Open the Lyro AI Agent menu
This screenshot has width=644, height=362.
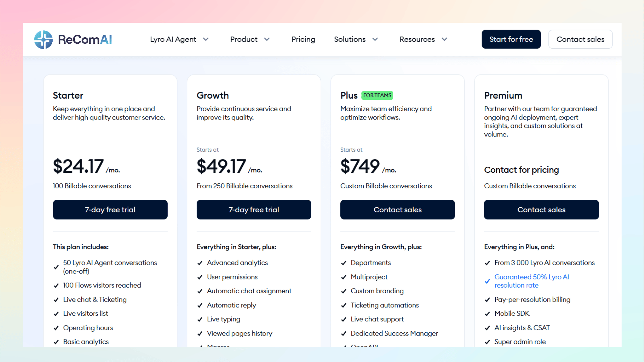[x=173, y=39]
